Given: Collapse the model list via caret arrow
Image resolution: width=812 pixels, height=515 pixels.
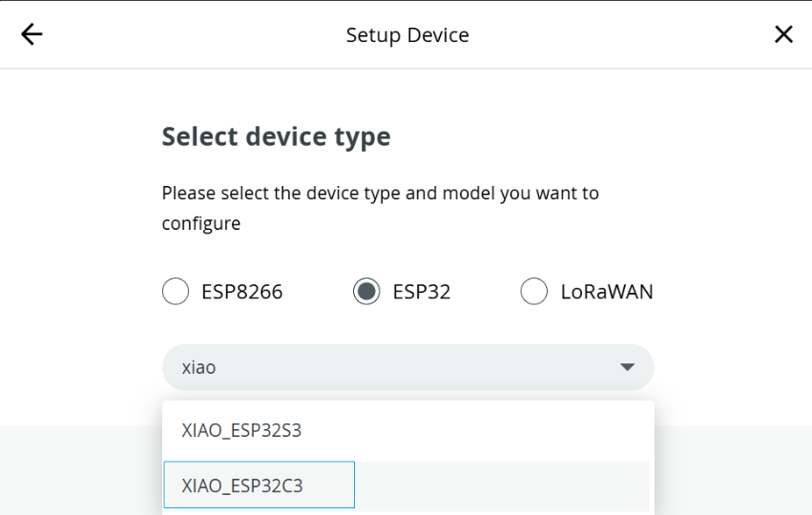Looking at the screenshot, I should pyautogui.click(x=627, y=367).
